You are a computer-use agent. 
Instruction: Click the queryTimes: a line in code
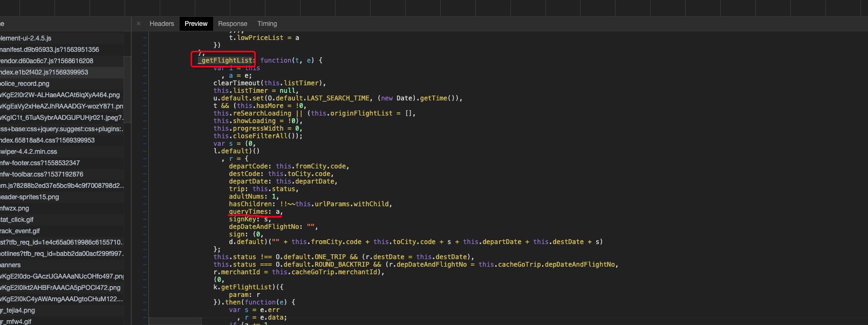click(x=256, y=212)
